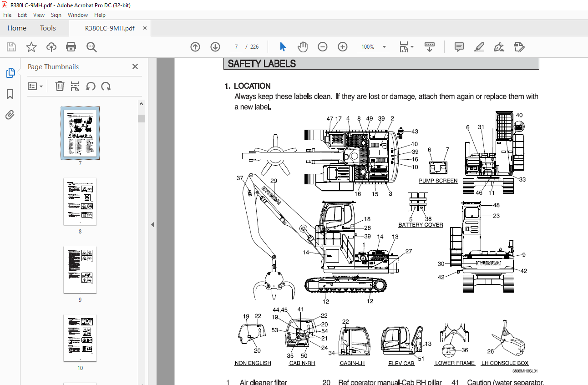The image size is (588, 385).
Task: Close the Page Thumbnails panel
Action: 135,66
